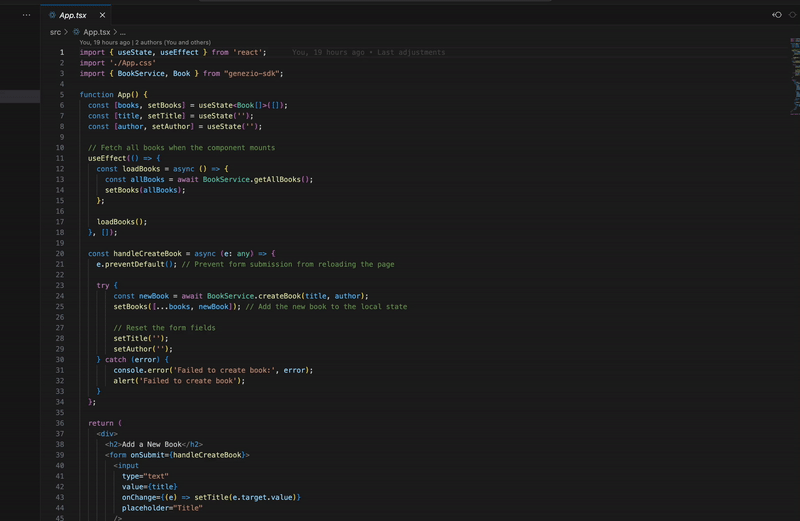This screenshot has width=800, height=521.
Task: Click the dimmed next revision icon
Action: point(792,15)
